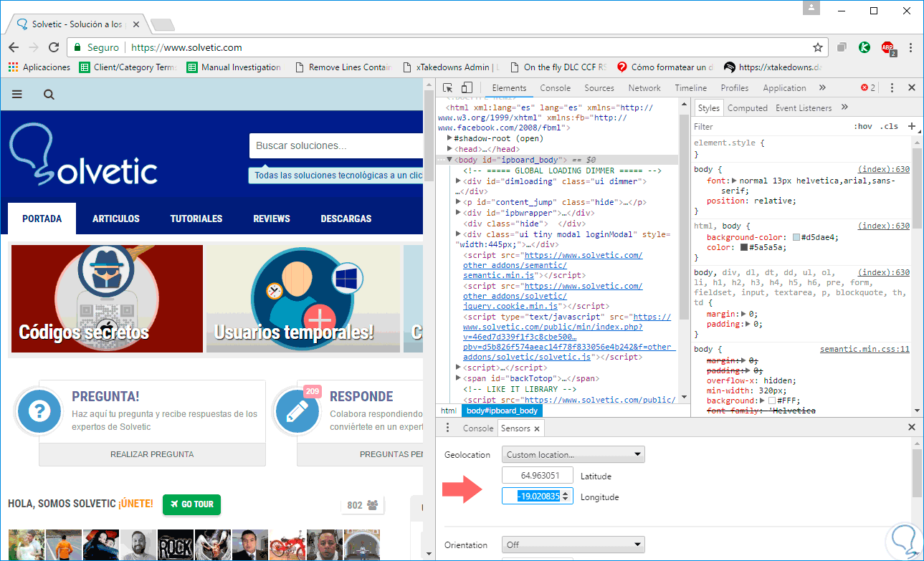Image resolution: width=924 pixels, height=561 pixels.
Task: Expand the span backTotop node
Action: coord(458,378)
